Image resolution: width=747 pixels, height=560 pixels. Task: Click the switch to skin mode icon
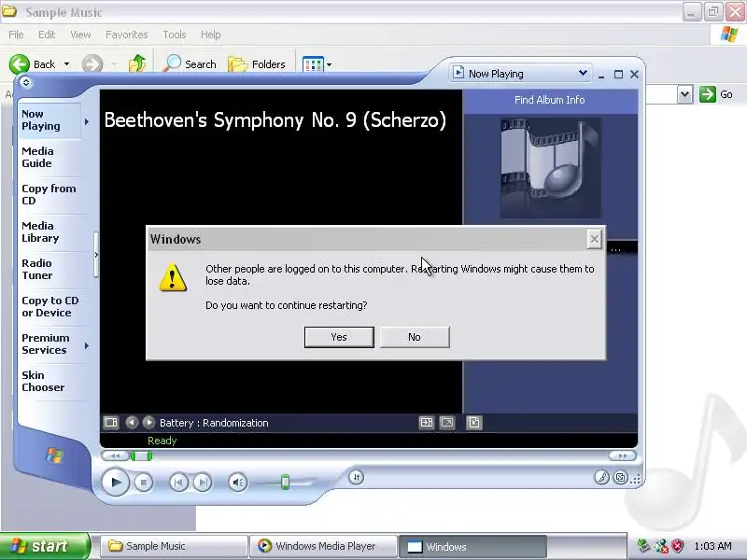coord(620,477)
